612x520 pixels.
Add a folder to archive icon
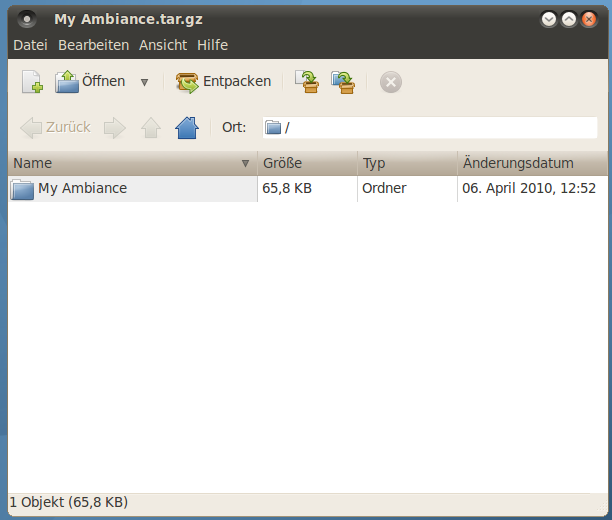point(343,82)
